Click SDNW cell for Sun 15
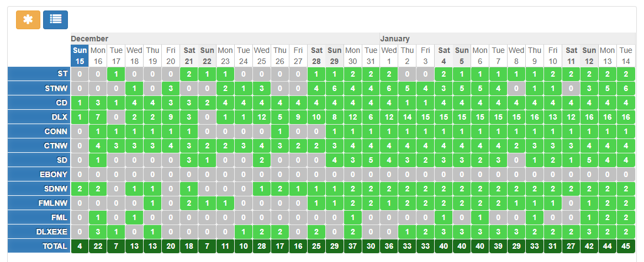This screenshot has width=644, height=262. 80,189
